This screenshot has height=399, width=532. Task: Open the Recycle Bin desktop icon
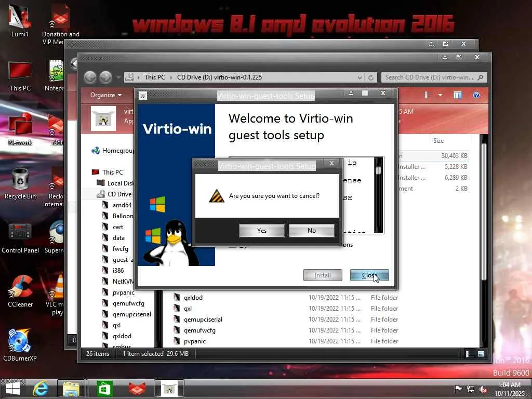coord(20,183)
